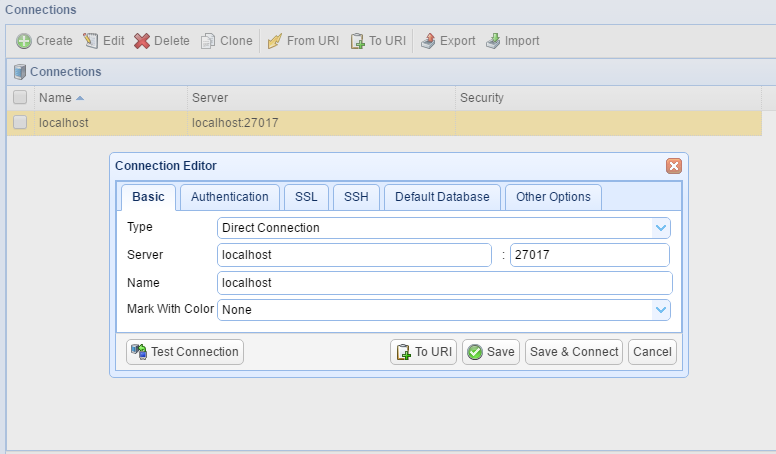Image resolution: width=776 pixels, height=454 pixels.
Task: Expand the Type dropdown arrow
Action: 661,228
